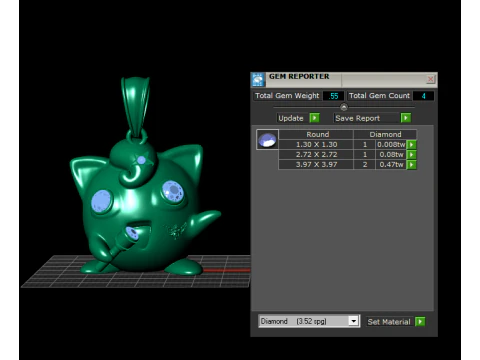Select the 3.97 X 3.97 gem row

coord(347,165)
